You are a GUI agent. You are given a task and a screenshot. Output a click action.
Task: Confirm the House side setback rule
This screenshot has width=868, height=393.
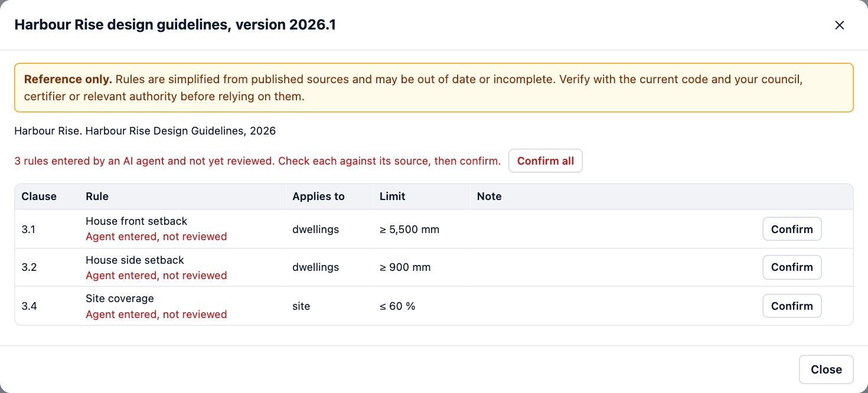(792, 267)
